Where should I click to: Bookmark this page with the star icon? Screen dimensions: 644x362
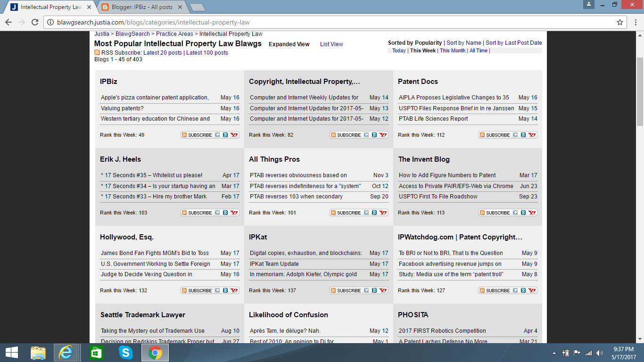point(620,22)
